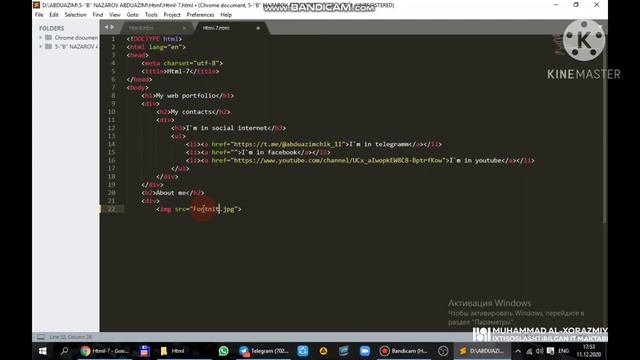Viewport: 640px width, 360px height.
Task: Open the Zoom app from the taskbar
Action: [x=364, y=351]
